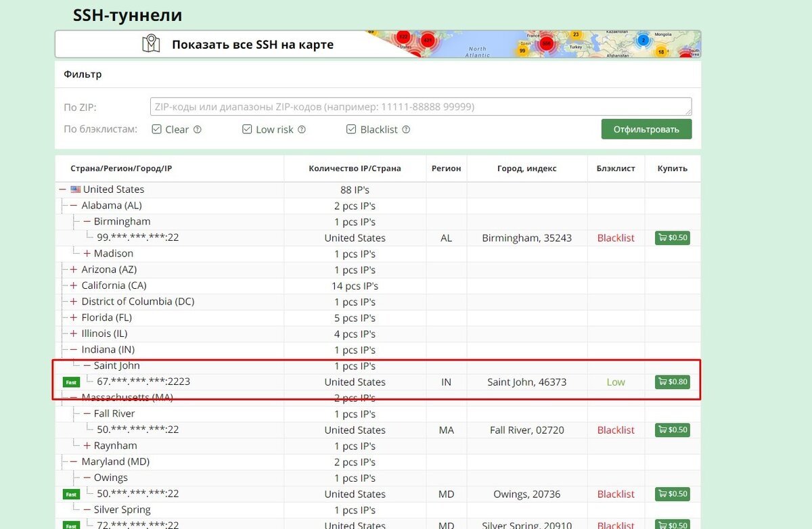
Task: Toggle the Clear blacklist checkbox
Action: [156, 129]
